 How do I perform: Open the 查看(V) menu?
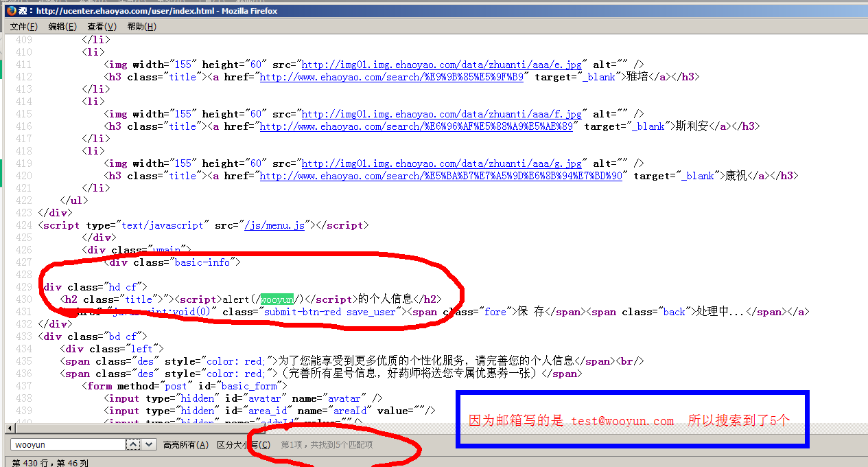point(102,26)
